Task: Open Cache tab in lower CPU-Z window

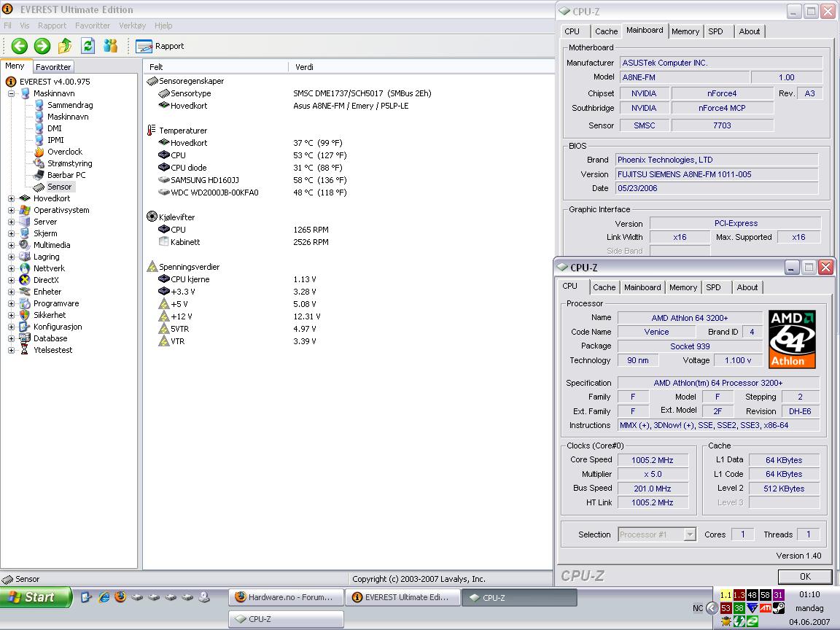Action: click(x=604, y=288)
